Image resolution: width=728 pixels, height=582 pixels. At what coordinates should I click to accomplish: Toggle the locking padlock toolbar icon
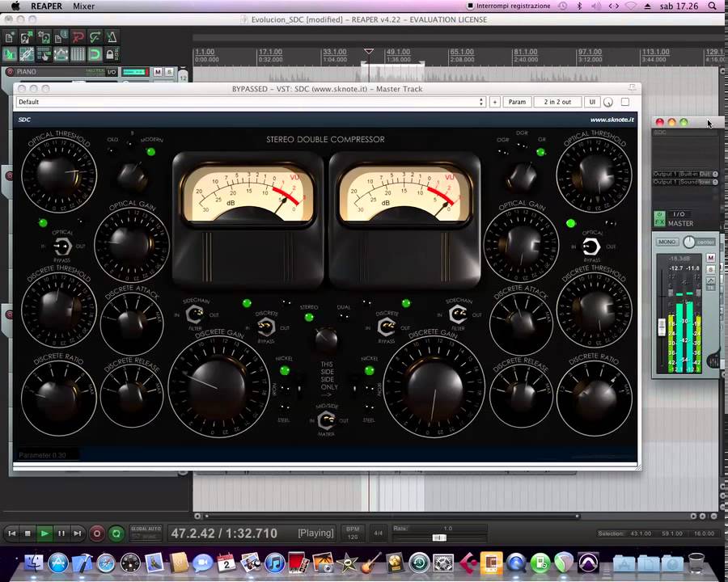coord(112,54)
